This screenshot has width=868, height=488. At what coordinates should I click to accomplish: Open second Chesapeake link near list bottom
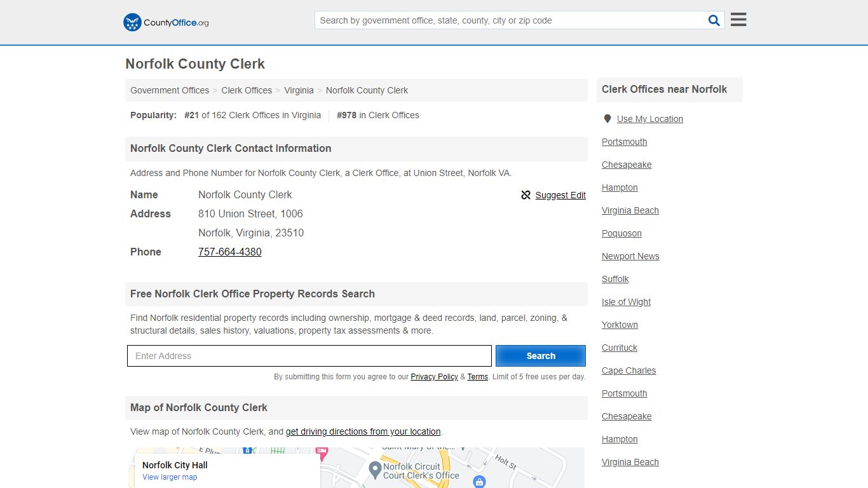[x=627, y=416]
